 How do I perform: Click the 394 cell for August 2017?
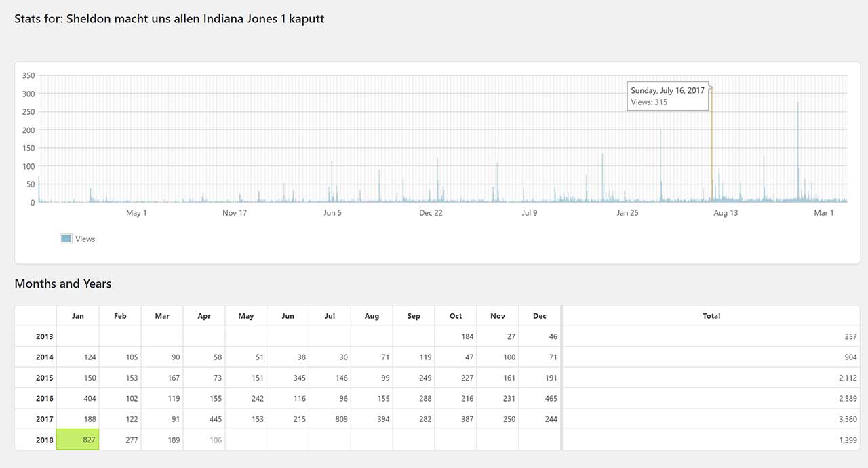coord(372,419)
